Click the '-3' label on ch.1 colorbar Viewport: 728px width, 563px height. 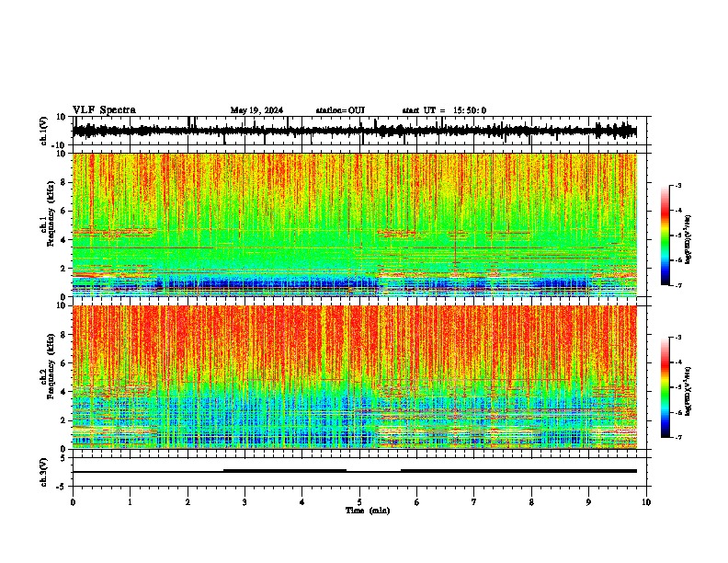point(677,186)
